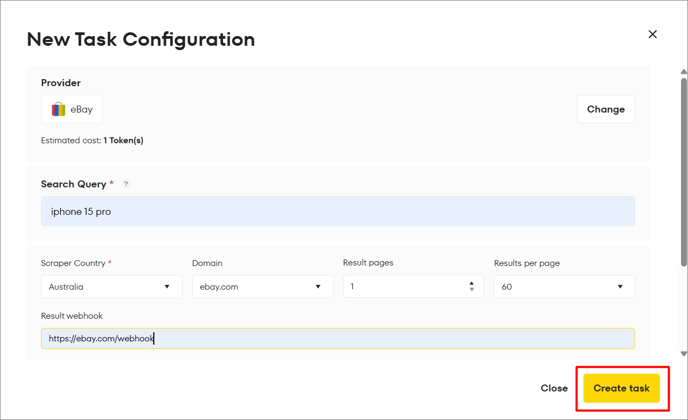Click the scrollbar up arrow
The image size is (688, 420).
tap(684, 72)
